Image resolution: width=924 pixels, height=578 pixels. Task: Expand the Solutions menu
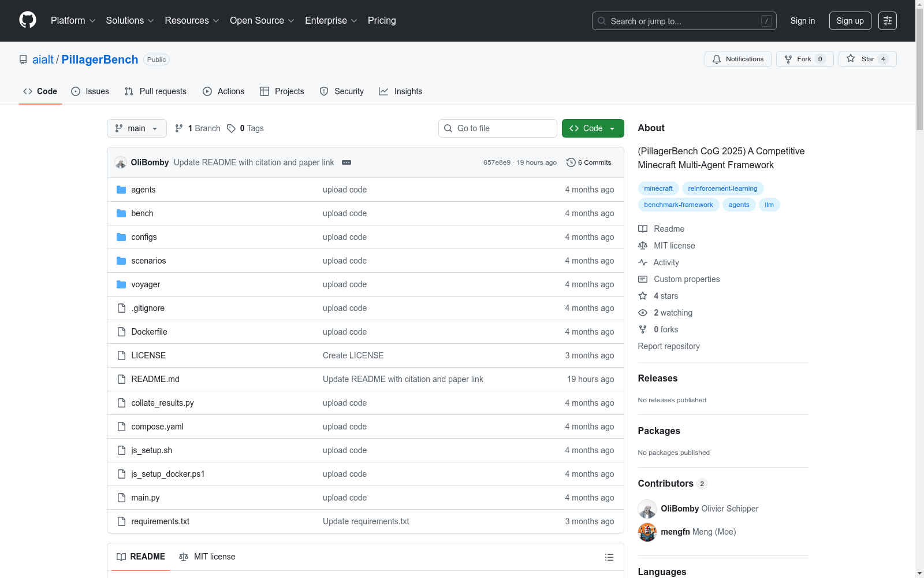[x=130, y=21]
